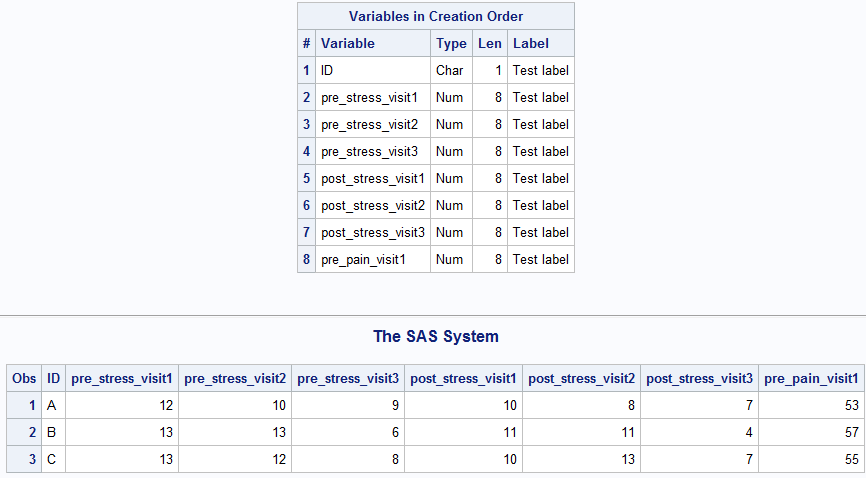
Task: Click 'The SAS System' heading
Action: (436, 336)
